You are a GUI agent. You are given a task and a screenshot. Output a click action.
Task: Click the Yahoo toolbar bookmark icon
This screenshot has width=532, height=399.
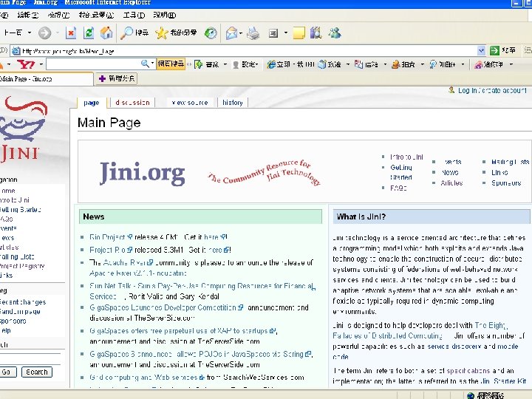[199, 64]
